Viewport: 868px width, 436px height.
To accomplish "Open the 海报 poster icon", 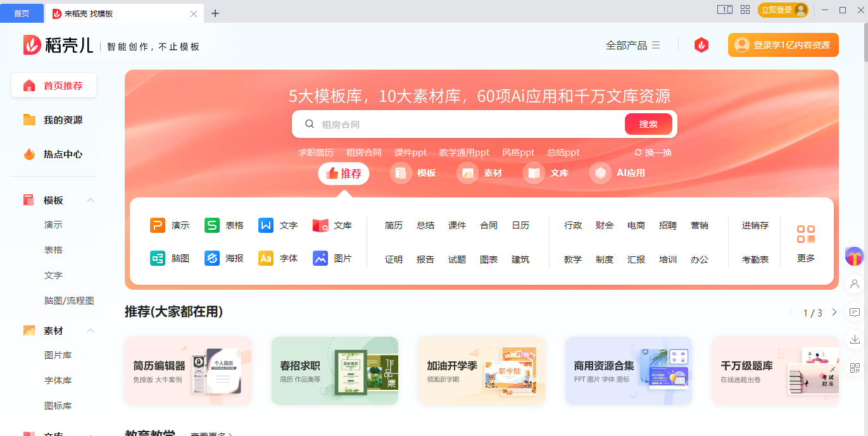I will pos(212,258).
